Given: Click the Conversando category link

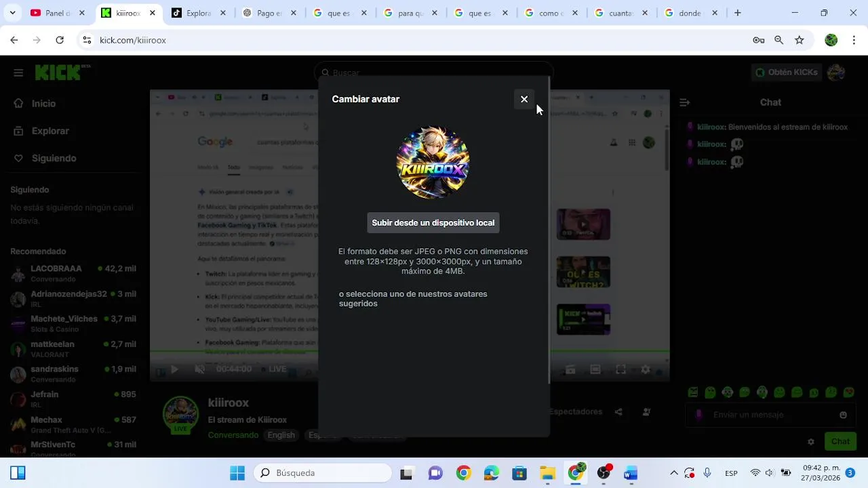Looking at the screenshot, I should pos(233,435).
